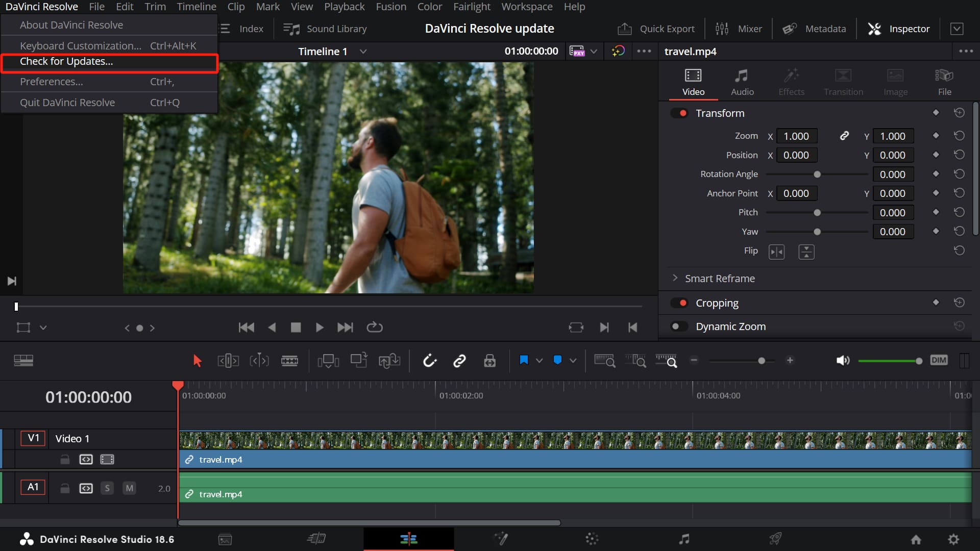Select the Blade edit mode tool
Screen dimensions: 980x551
[289, 361]
